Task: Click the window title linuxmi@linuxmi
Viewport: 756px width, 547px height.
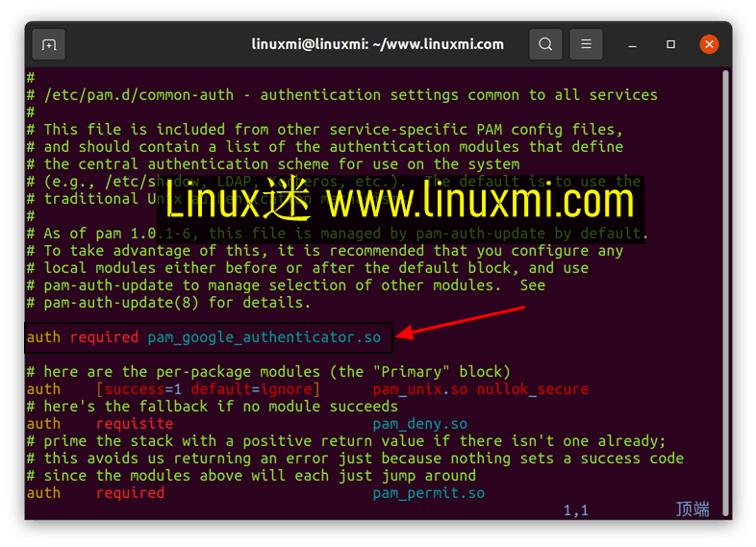Action: (x=377, y=44)
